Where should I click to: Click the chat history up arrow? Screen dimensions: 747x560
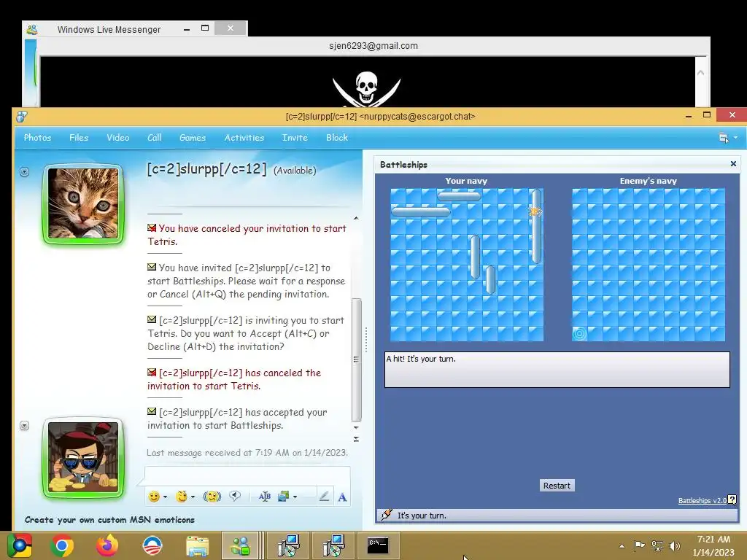[356, 218]
